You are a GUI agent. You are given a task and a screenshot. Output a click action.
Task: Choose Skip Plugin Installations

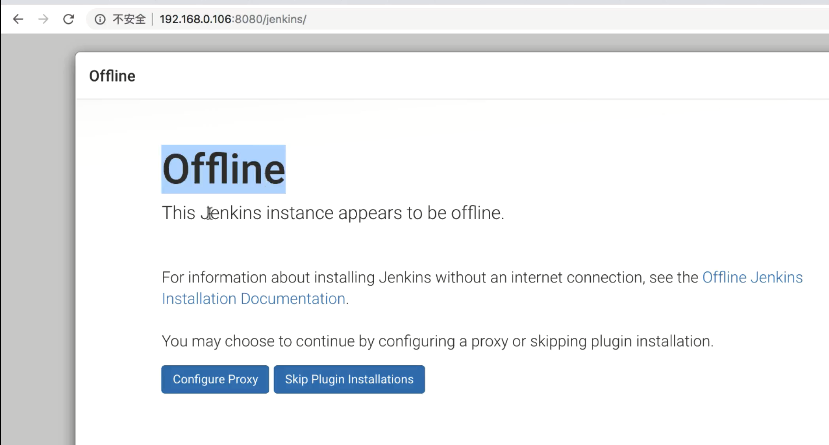click(x=349, y=379)
